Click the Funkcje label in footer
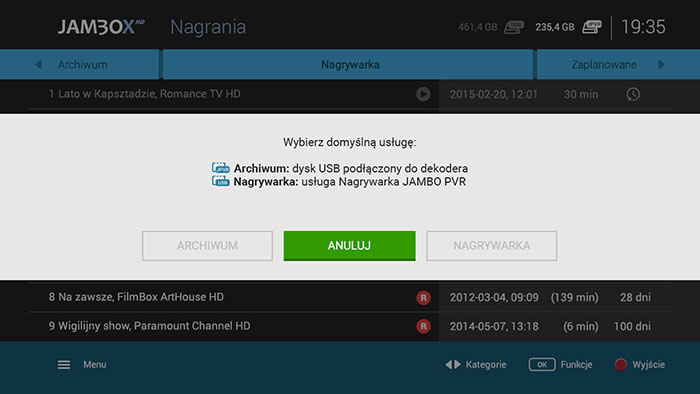 click(x=576, y=365)
